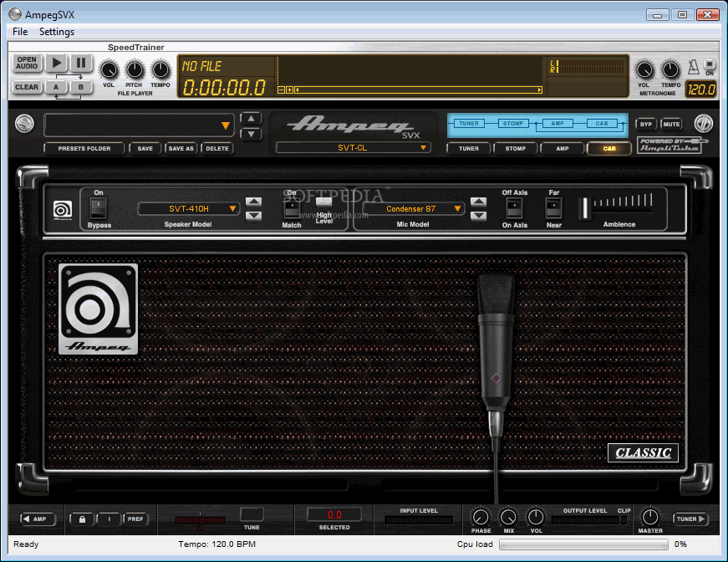Select the next preset with down arrow
Viewport: 728px width, 562px height.
[251, 135]
